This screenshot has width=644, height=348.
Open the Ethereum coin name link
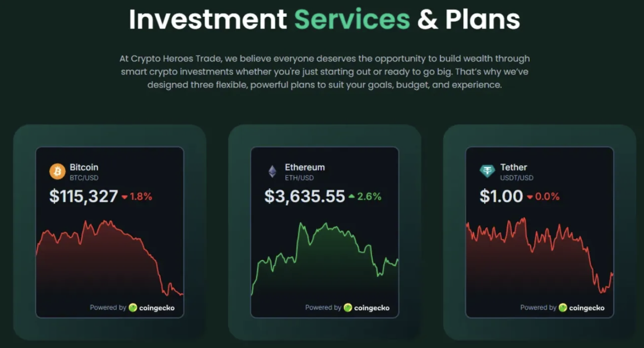click(305, 167)
